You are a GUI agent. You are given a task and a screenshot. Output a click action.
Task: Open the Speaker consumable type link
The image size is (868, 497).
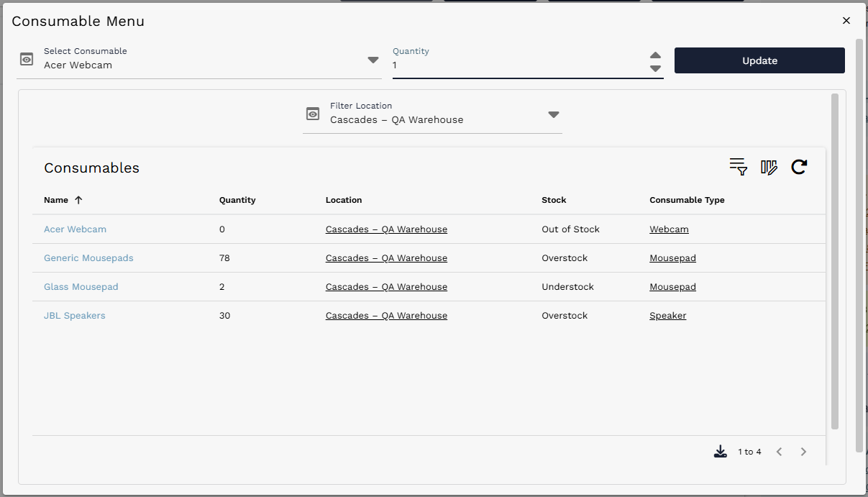coord(667,316)
